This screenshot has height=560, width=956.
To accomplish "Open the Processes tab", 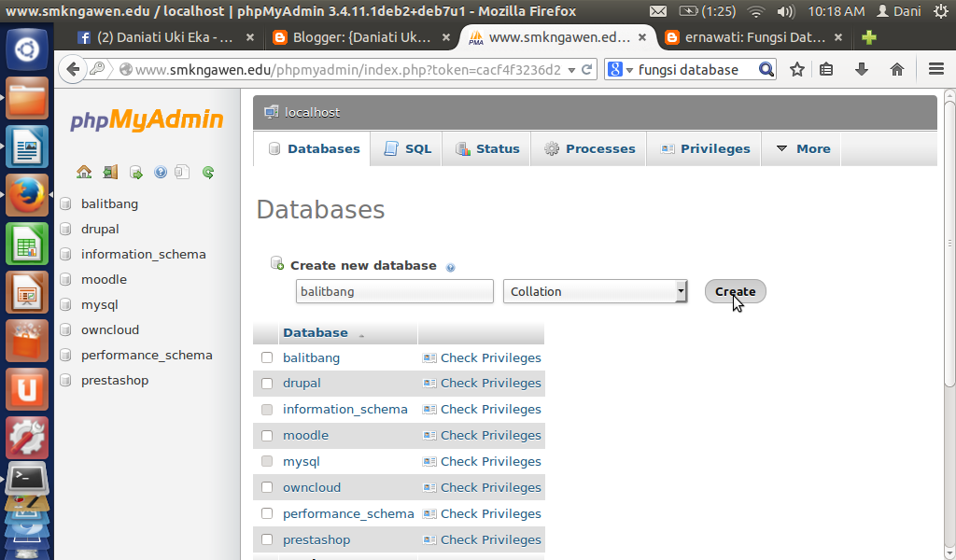I will (589, 148).
